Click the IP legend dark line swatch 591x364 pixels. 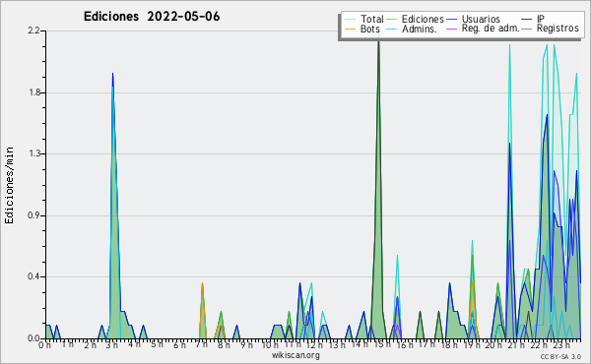527,20
